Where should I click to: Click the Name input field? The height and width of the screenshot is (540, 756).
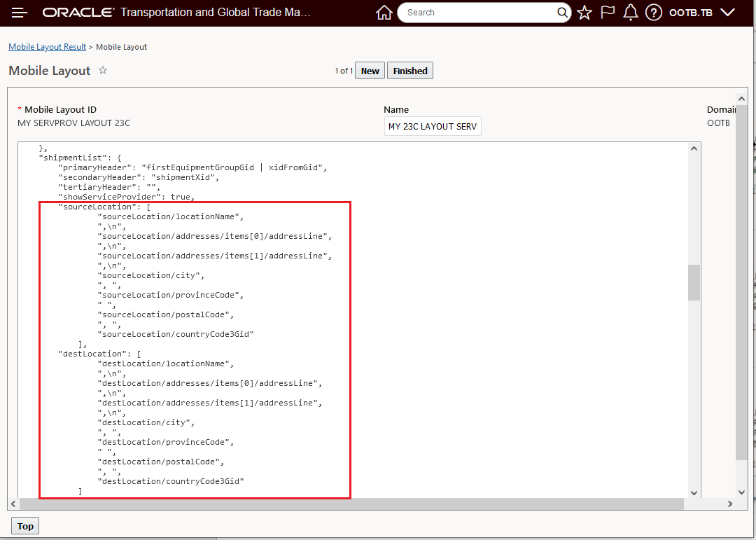coord(433,127)
